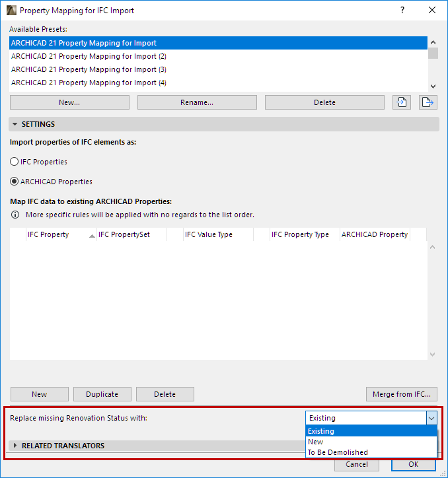
Task: Expand the RELATED TRANSLATORS section
Action: pos(15,446)
